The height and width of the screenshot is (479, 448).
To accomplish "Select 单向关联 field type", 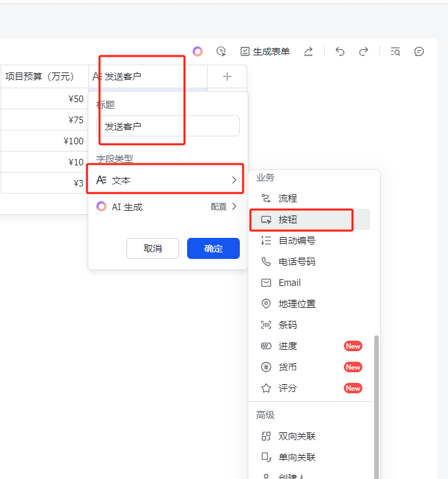I will coord(310,457).
